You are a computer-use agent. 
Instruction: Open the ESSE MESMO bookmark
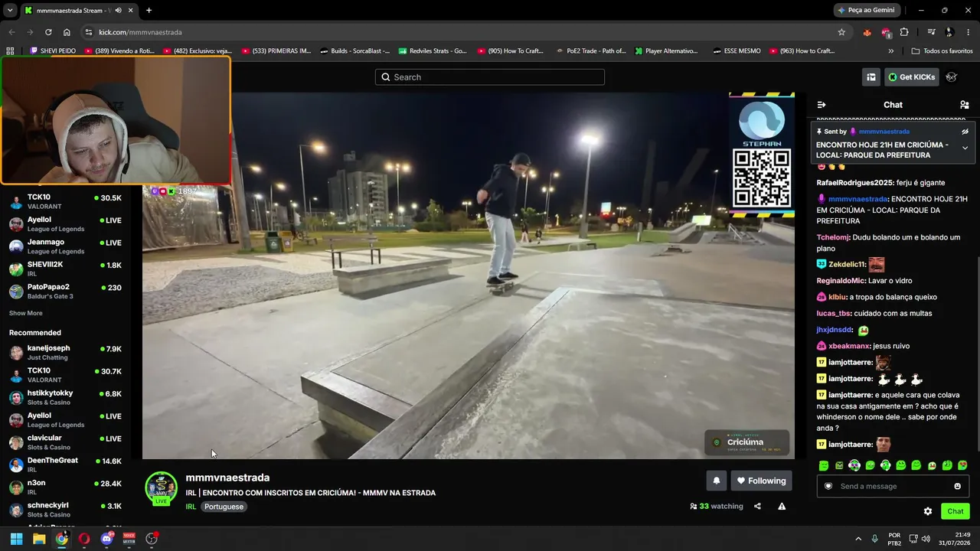point(737,51)
